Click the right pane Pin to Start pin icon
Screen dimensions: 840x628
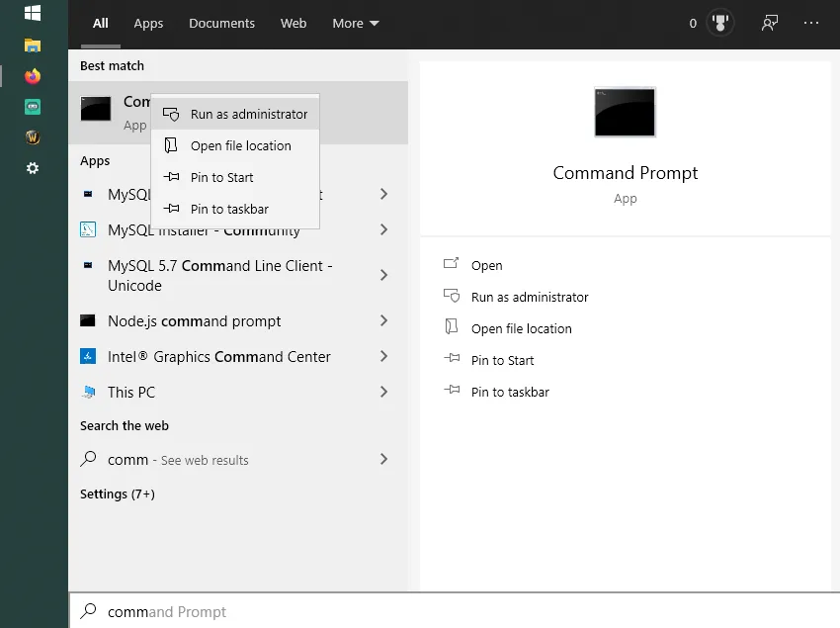point(452,358)
